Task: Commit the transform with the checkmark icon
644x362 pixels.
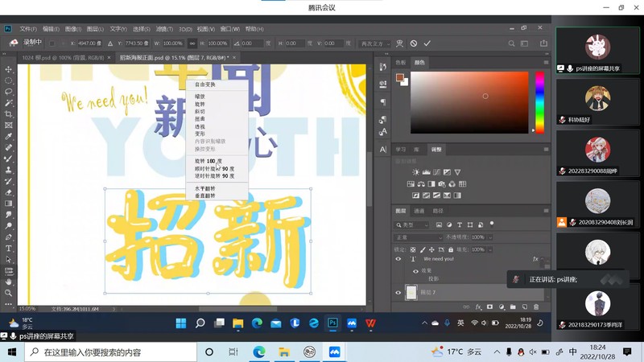Action: (427, 43)
